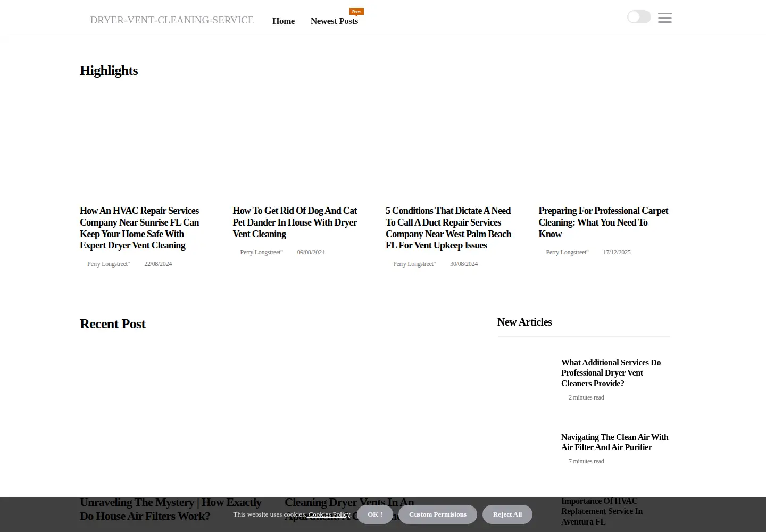Screen dimensions: 766x532
Task: Click the orange New badge
Action: [x=356, y=11]
